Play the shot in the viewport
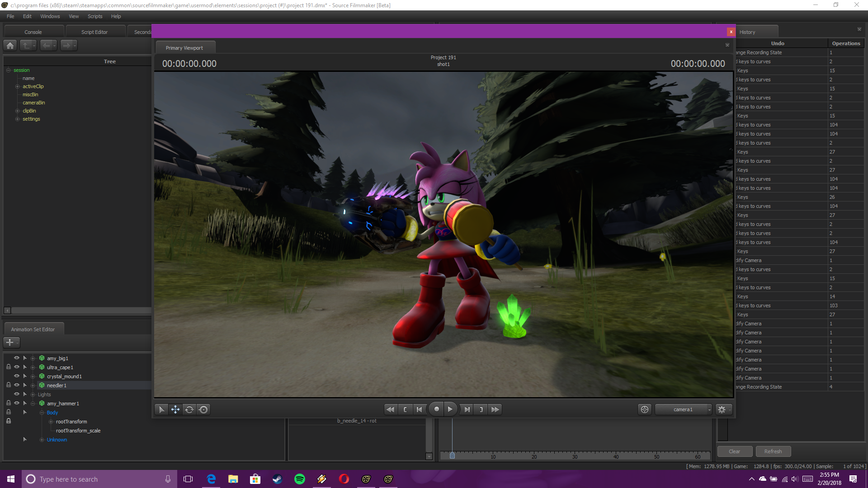 450,409
